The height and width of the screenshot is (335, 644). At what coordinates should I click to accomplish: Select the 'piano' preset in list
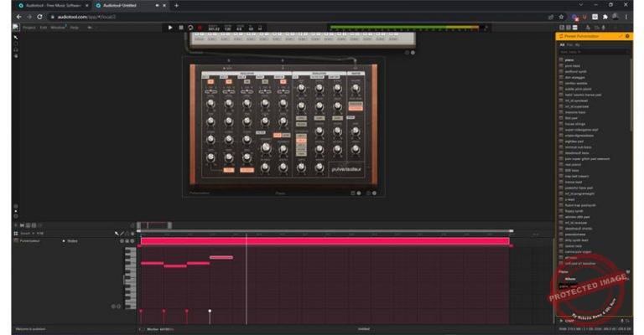pyautogui.click(x=569, y=59)
